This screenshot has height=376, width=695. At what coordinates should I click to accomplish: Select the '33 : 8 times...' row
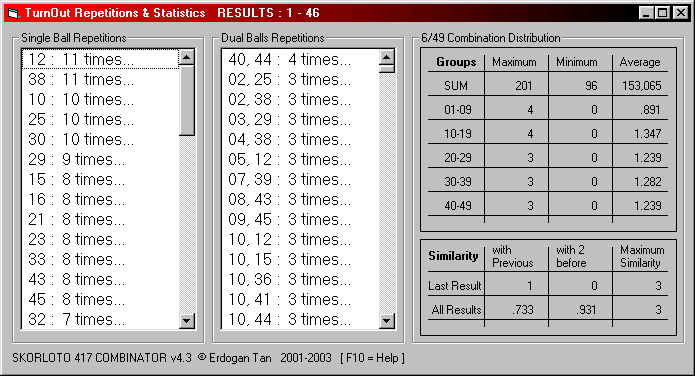100,259
